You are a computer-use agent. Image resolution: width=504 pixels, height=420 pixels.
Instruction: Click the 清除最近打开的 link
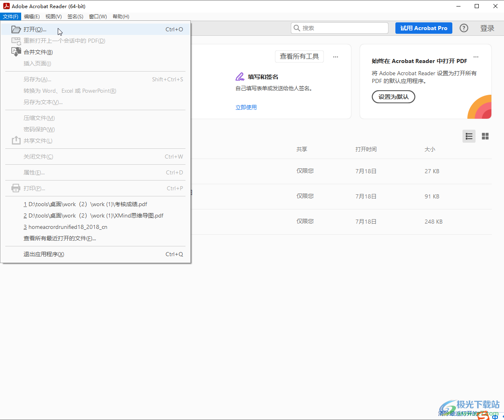[x=457, y=413]
